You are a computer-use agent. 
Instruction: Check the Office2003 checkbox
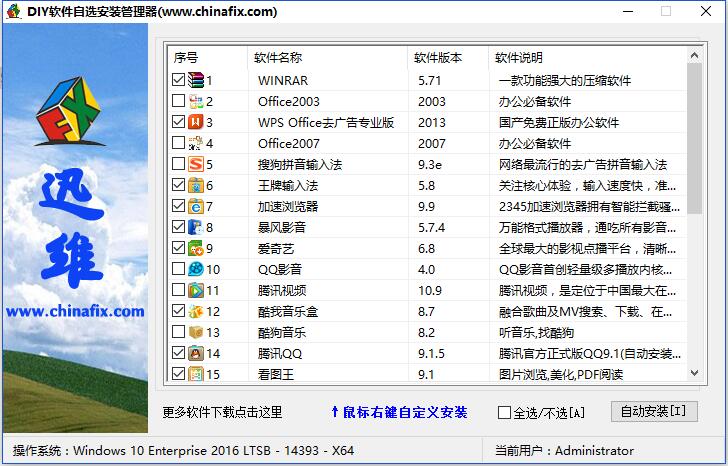pos(178,100)
